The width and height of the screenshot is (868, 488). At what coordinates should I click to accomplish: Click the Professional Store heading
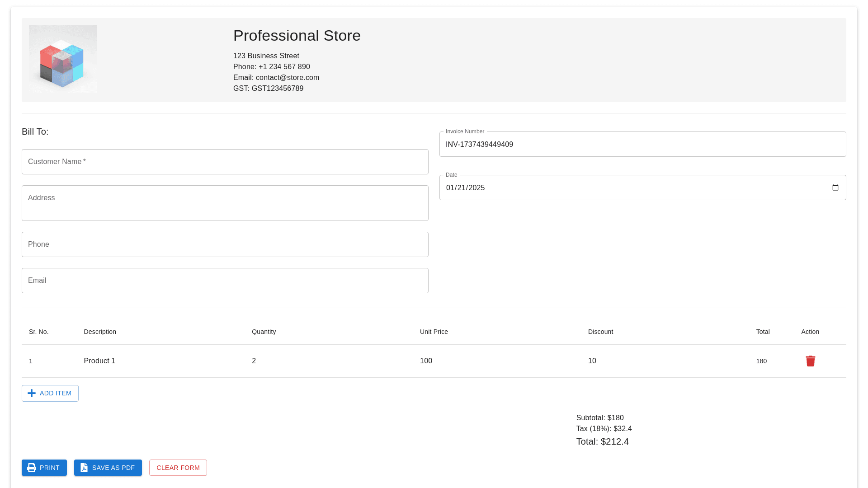(297, 36)
